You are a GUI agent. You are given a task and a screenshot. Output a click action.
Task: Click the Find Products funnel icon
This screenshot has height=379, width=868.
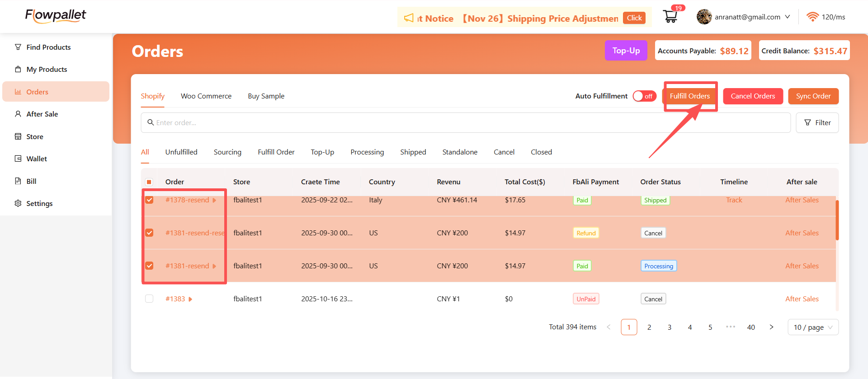(18, 47)
